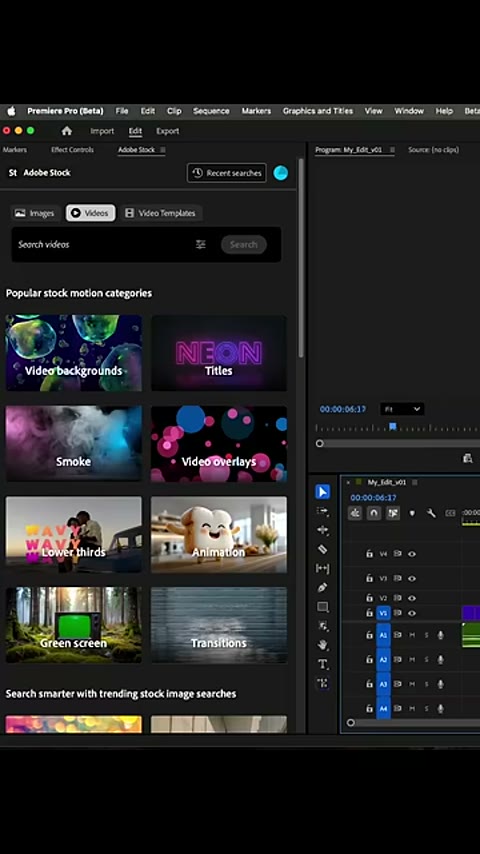Open the Adobe Stock panel menu

162,150
